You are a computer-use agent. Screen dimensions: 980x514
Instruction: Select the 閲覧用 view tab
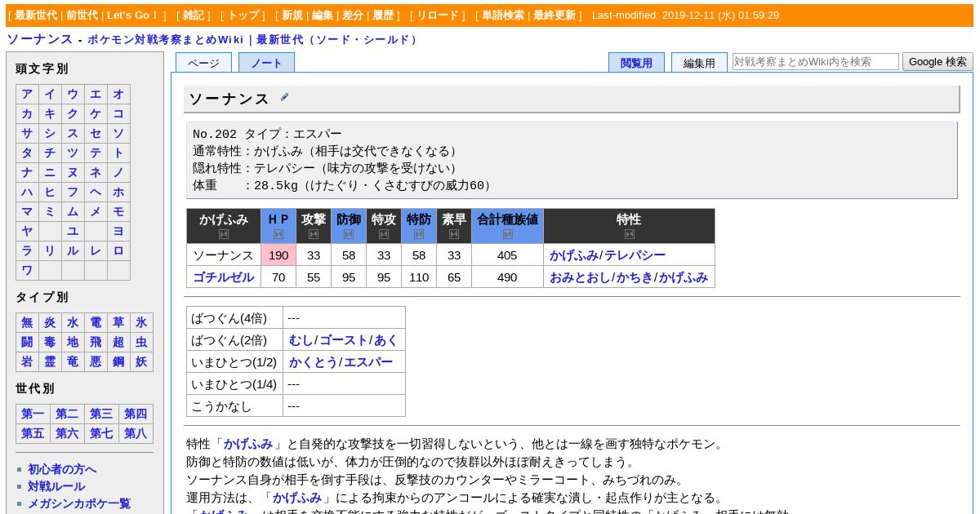[636, 63]
